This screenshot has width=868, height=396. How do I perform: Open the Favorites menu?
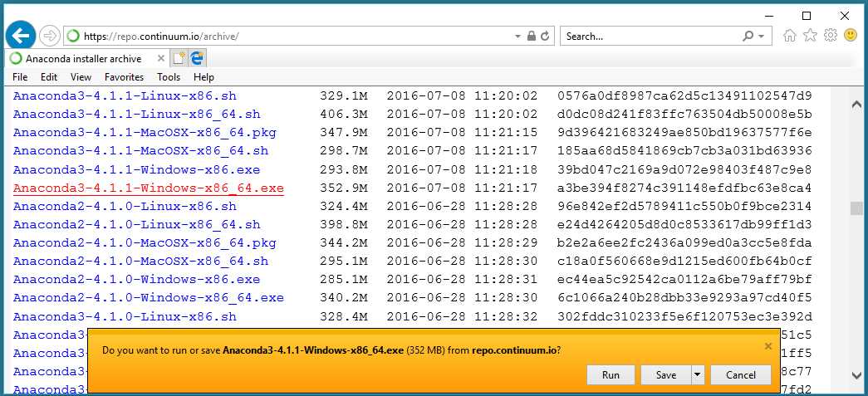(x=124, y=77)
